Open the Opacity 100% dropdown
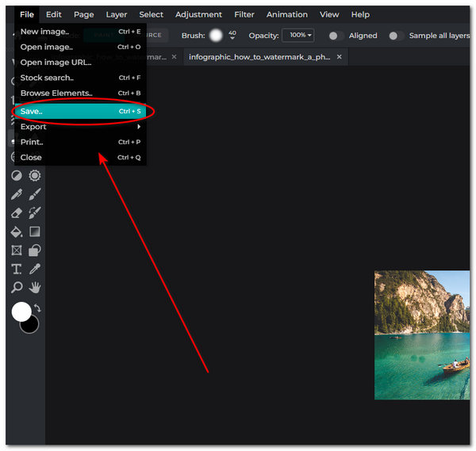This screenshot has width=476, height=451. click(301, 36)
